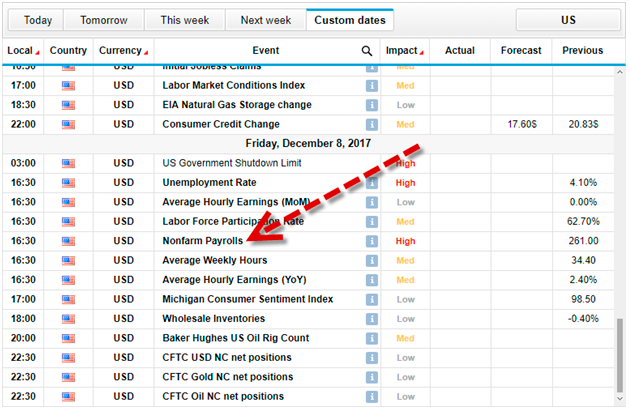Viewport: 630px width, 410px height.
Task: Click the vertical scrollbar thumb
Action: tap(620, 360)
